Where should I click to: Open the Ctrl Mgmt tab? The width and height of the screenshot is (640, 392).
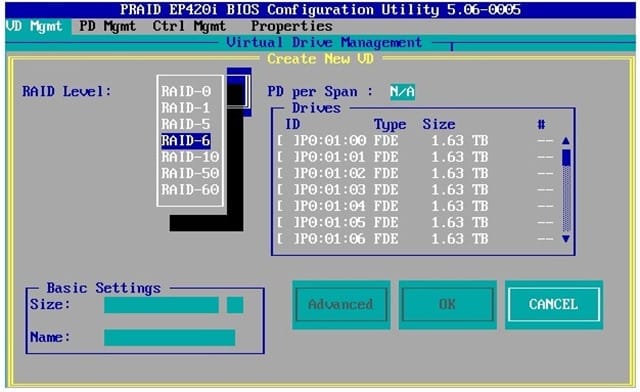[x=189, y=27]
